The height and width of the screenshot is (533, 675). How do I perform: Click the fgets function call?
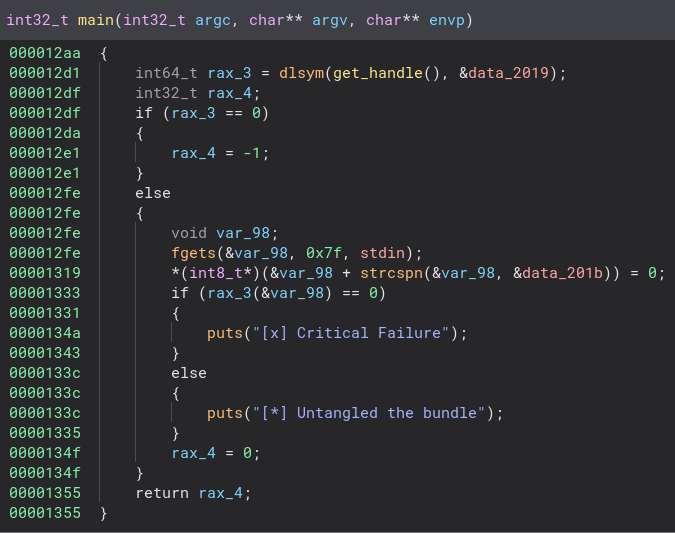pyautogui.click(x=193, y=253)
